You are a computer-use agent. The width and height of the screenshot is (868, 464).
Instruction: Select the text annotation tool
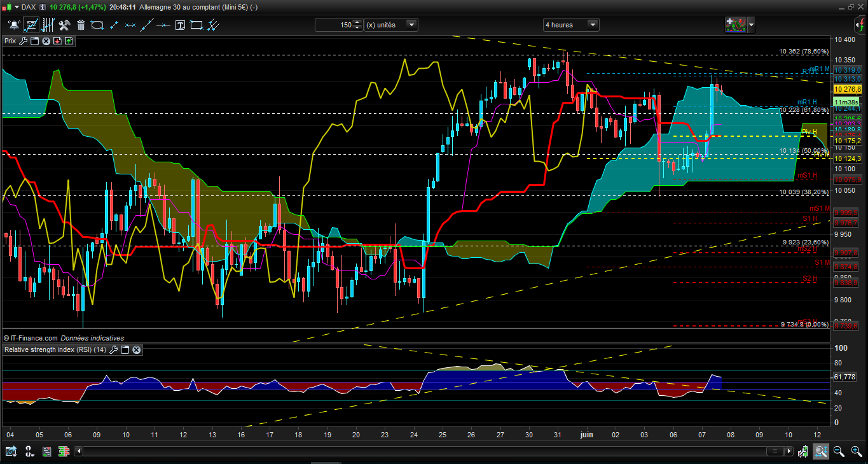coord(180,25)
